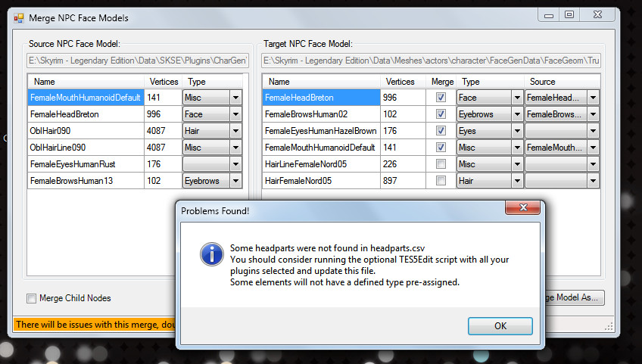Open Source dropdown for target FemaleHeadBreton
Image resolution: width=642 pixels, height=364 pixels.
[x=593, y=98]
